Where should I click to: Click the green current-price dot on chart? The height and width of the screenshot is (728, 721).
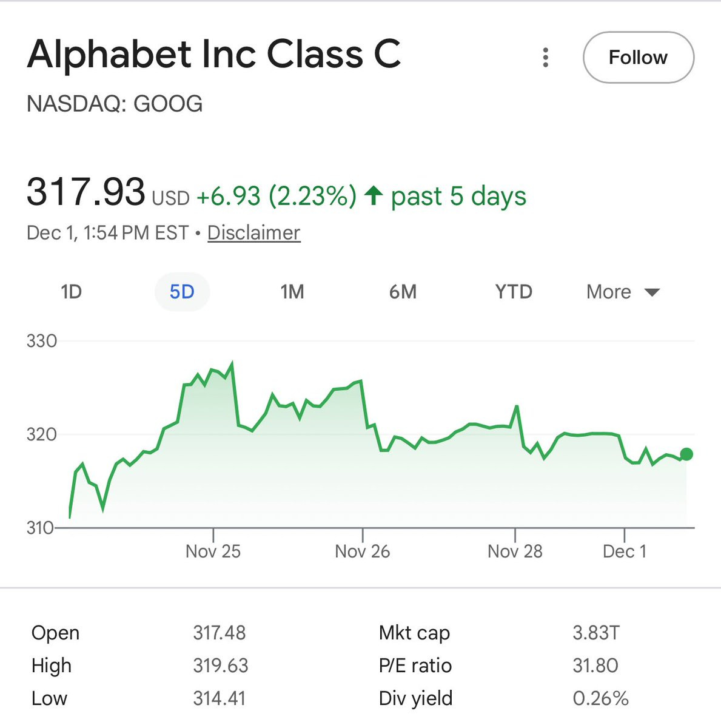[x=686, y=454]
